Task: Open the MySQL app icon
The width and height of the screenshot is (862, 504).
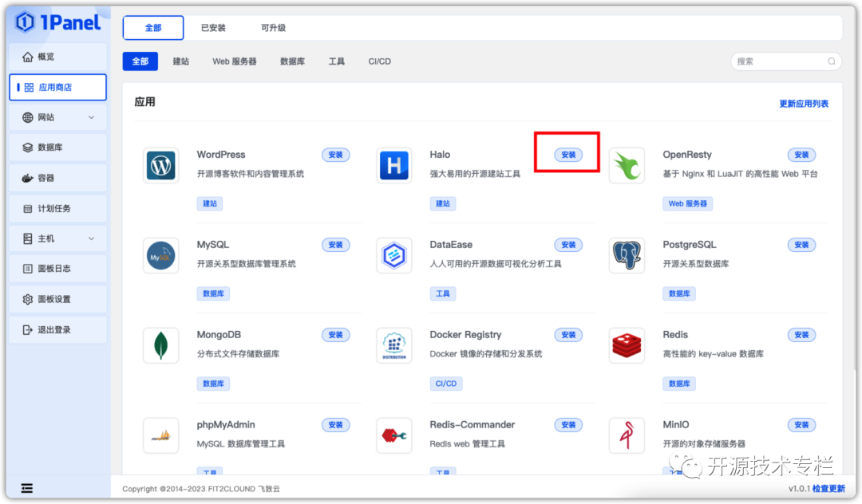Action: [x=161, y=255]
